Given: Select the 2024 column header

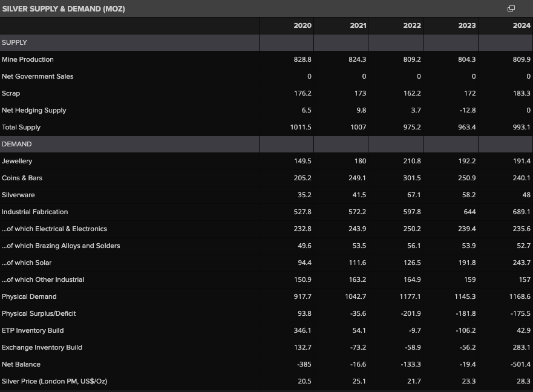Looking at the screenshot, I should [x=522, y=25].
